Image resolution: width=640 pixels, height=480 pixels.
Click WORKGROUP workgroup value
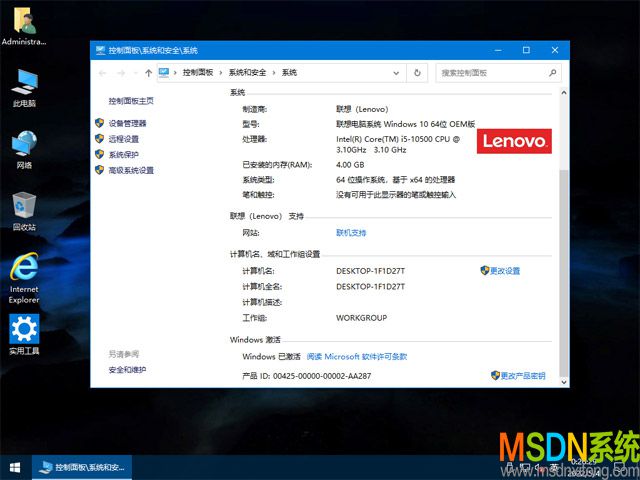click(361, 318)
